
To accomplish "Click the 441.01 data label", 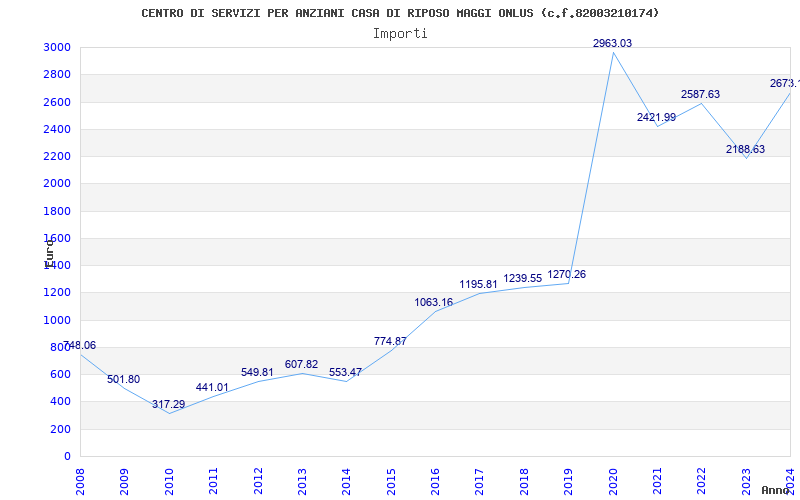I will [212, 388].
